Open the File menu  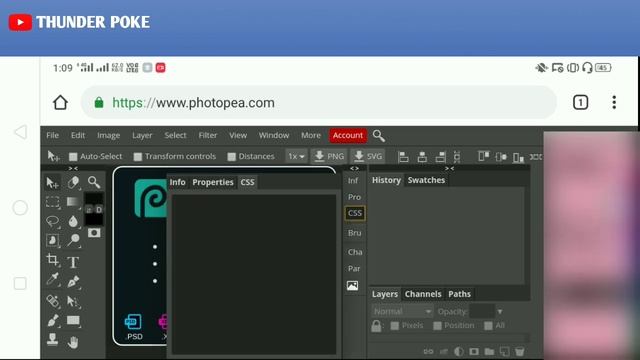52,135
